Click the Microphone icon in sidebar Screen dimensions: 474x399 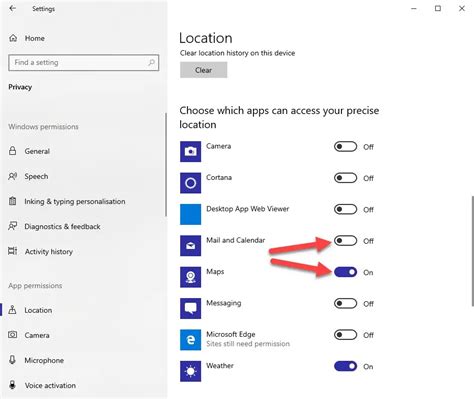tap(12, 360)
